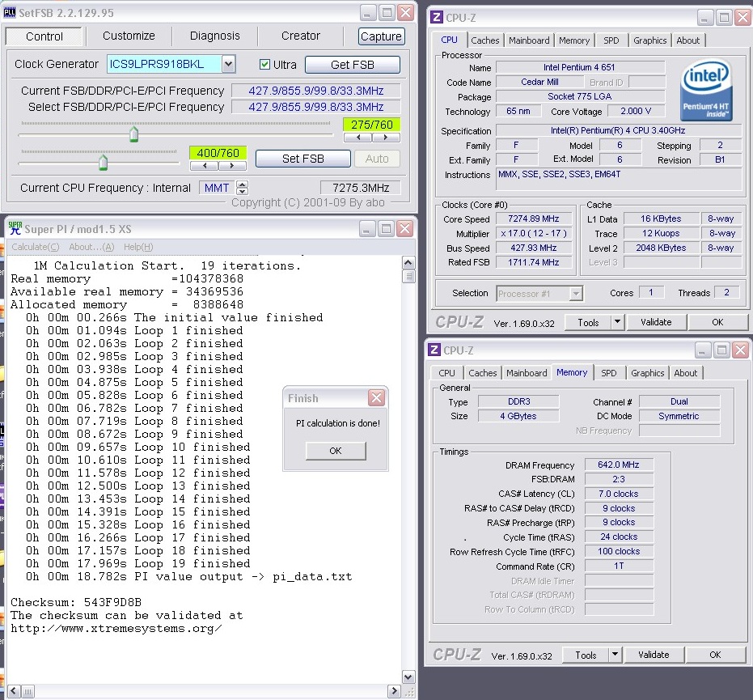Open the Clock Generator dropdown
Image resolution: width=753 pixels, height=700 pixels.
click(x=229, y=64)
